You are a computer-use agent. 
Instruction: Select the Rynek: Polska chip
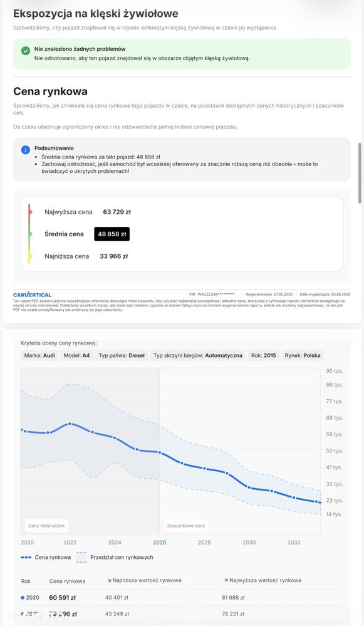coord(303,355)
